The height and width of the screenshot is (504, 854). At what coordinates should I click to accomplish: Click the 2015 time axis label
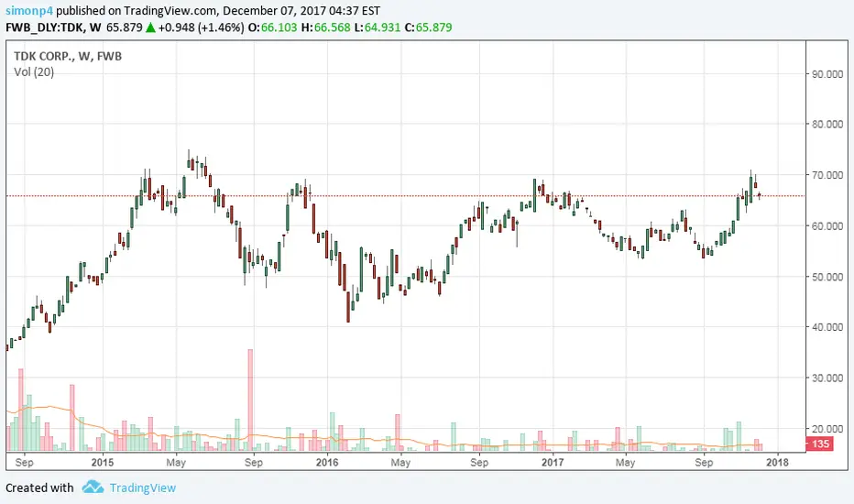coord(103,462)
